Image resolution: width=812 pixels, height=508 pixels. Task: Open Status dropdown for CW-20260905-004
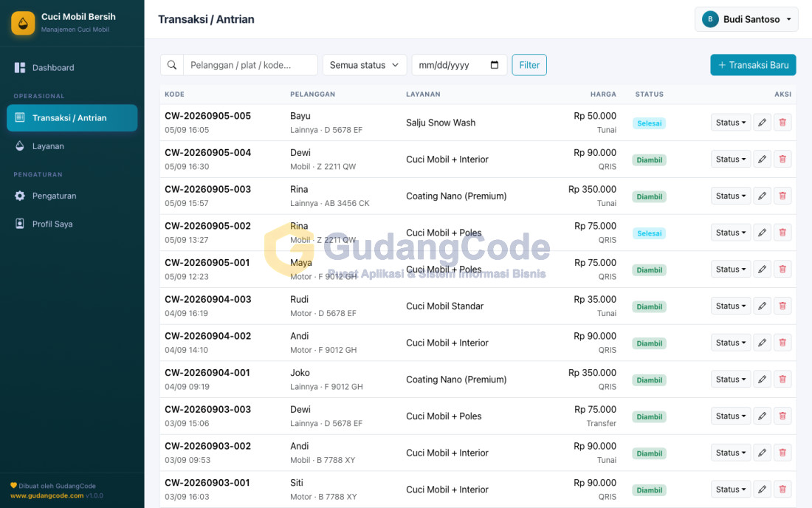(731, 159)
